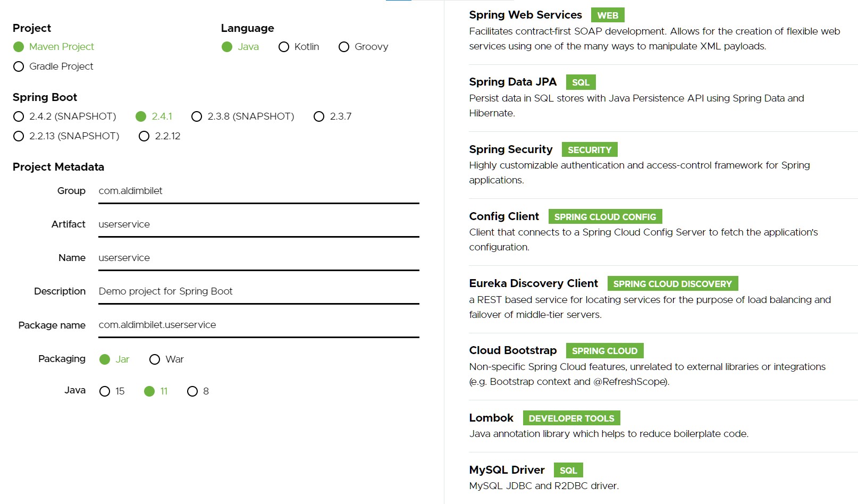858x504 pixels.
Task: Click the Eureka Discovery Client dependency
Action: (x=663, y=299)
